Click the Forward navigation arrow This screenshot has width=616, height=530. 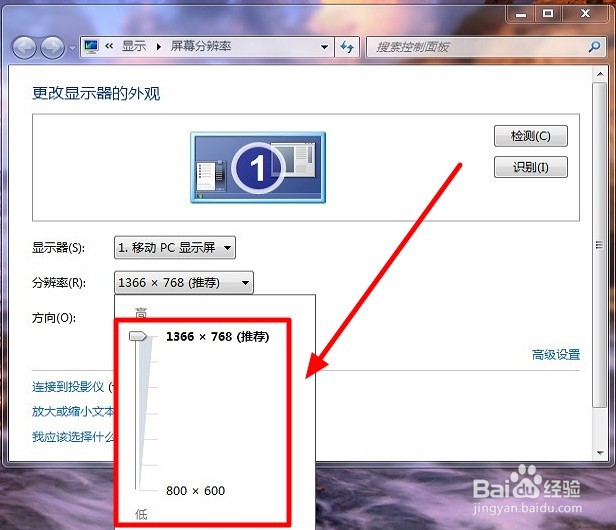click(53, 48)
